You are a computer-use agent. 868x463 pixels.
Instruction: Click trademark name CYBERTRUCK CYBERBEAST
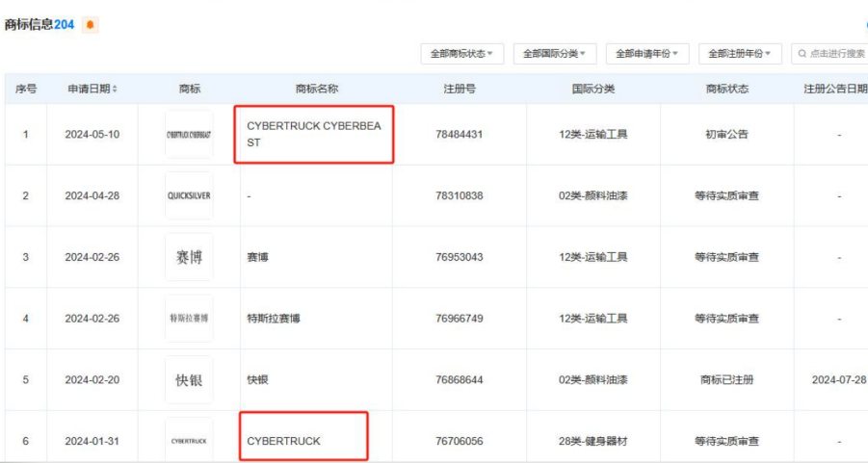(x=314, y=135)
